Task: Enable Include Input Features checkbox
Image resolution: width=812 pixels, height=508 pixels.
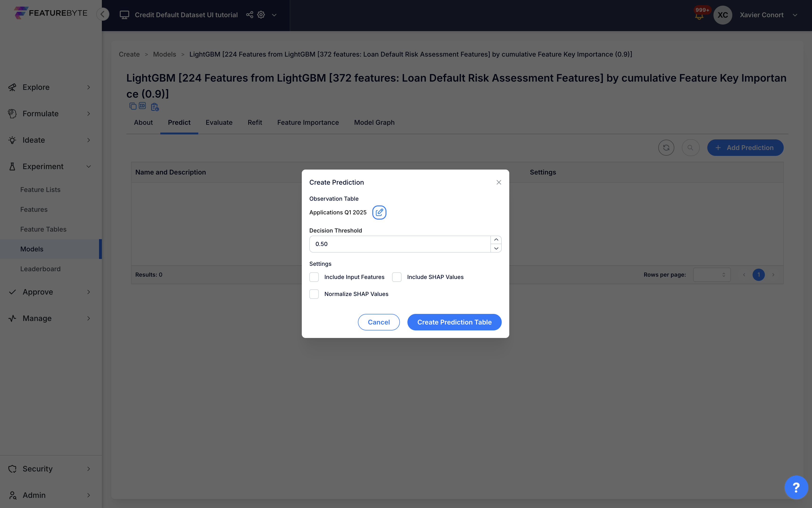Action: tap(314, 277)
